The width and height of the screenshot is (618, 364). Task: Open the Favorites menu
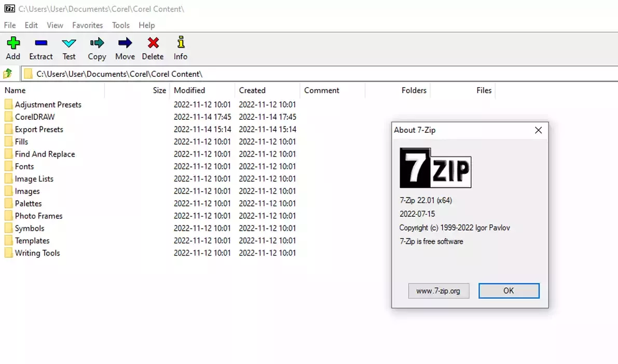coord(88,25)
